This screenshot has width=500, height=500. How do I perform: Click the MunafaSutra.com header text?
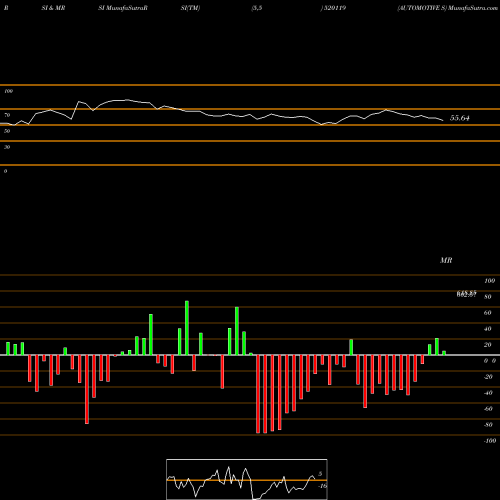473,8
